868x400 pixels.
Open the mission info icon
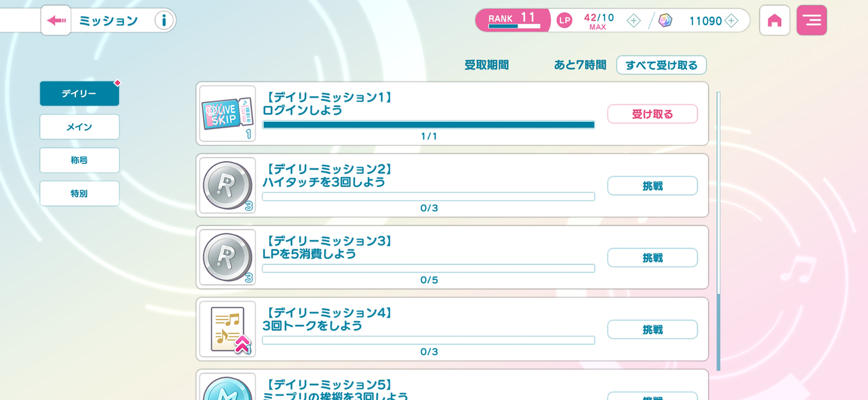[164, 21]
